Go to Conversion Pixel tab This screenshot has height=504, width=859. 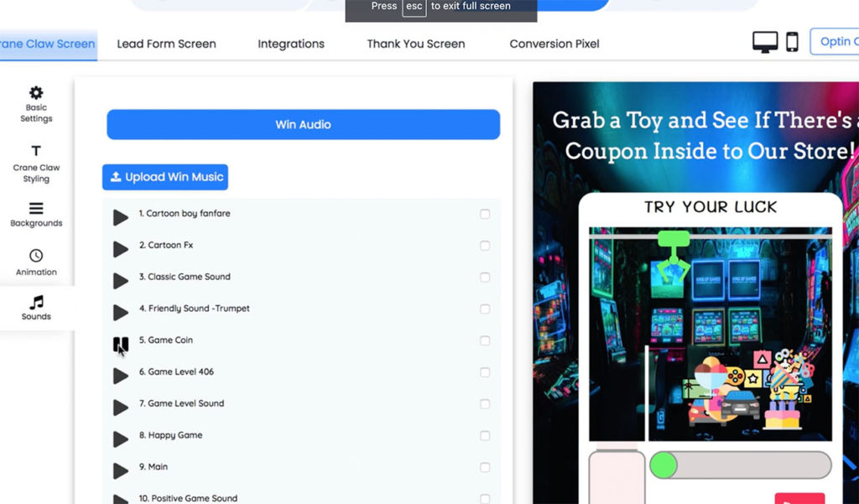554,44
